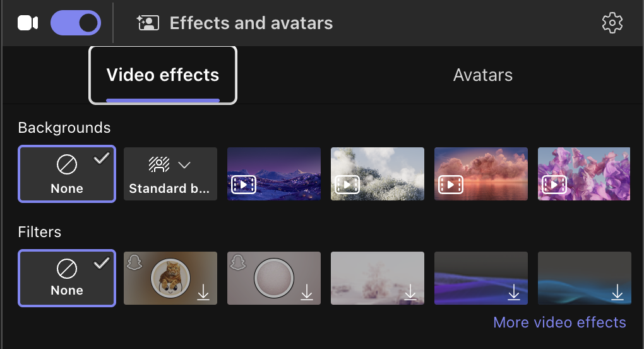Screen dimensions: 644x349
Task: Download the blue wave filter
Action: (x=617, y=292)
